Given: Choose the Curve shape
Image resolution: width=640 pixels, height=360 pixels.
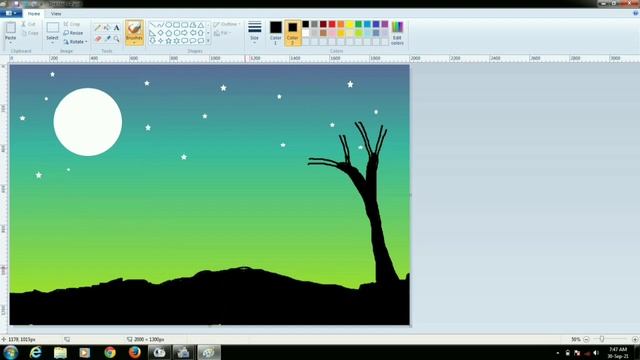Looking at the screenshot, I should 160,25.
